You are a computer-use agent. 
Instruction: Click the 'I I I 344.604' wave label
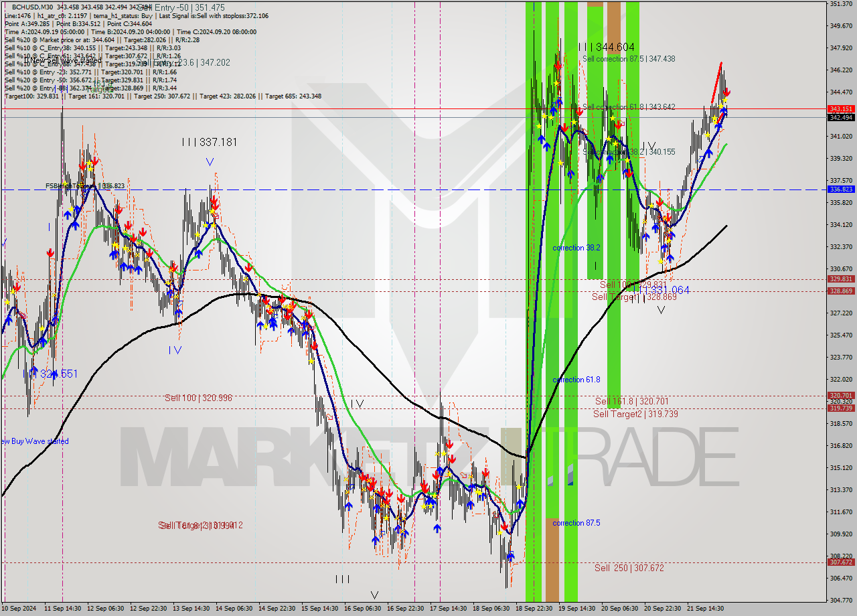pos(607,47)
